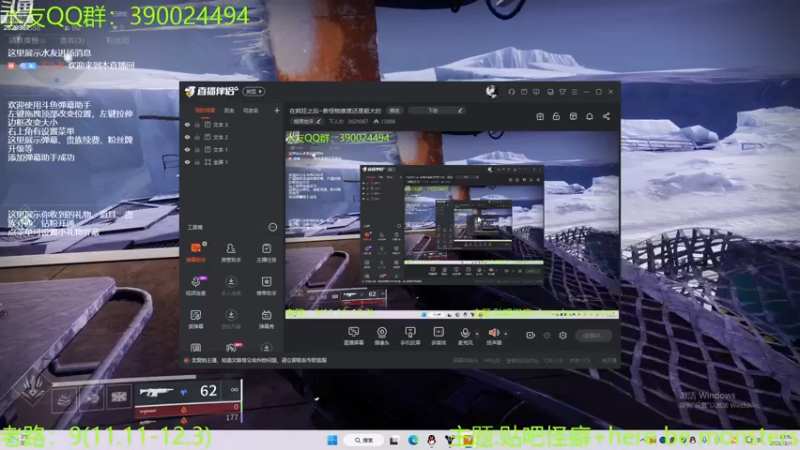Open the mail messages icon
Screen dimensions: 800x450
[524, 92]
